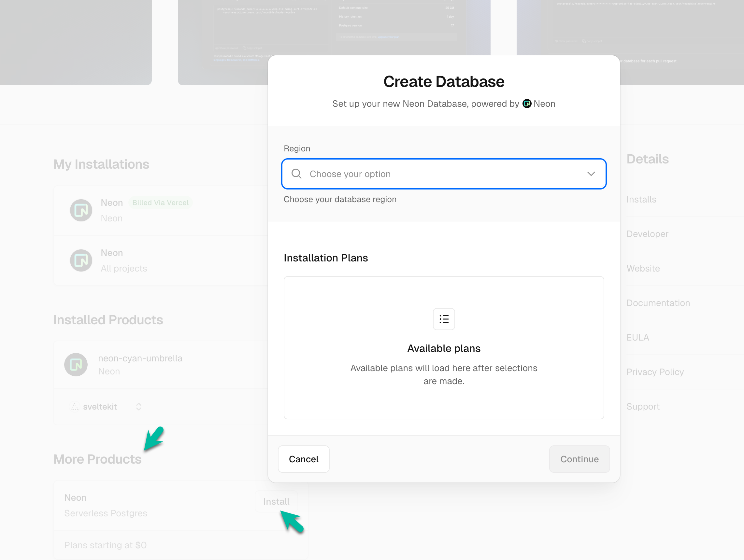
Task: Click the sveltekit project triangle icon
Action: point(74,407)
